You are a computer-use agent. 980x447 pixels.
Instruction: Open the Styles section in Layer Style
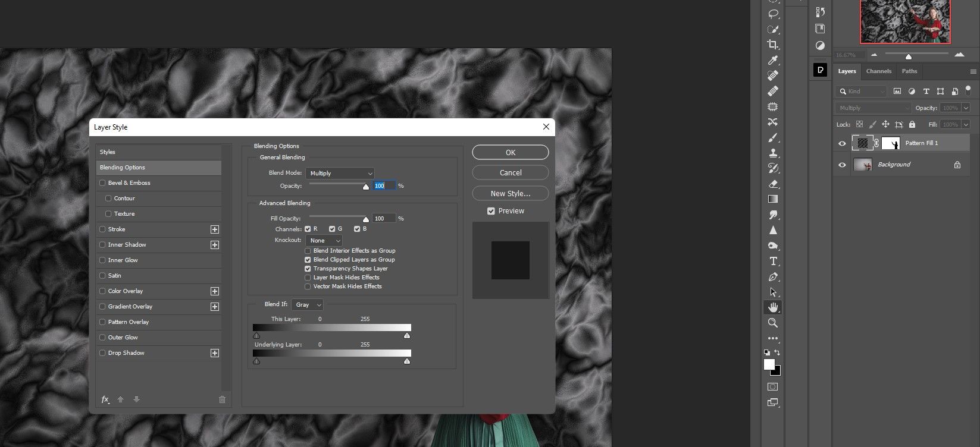(x=159, y=152)
